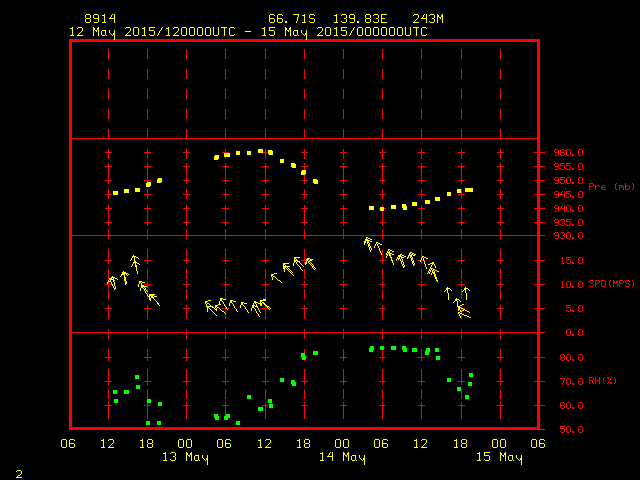This screenshot has width=640, height=480.
Task: Select the "0.0" wind speed label
Action: 574,333
